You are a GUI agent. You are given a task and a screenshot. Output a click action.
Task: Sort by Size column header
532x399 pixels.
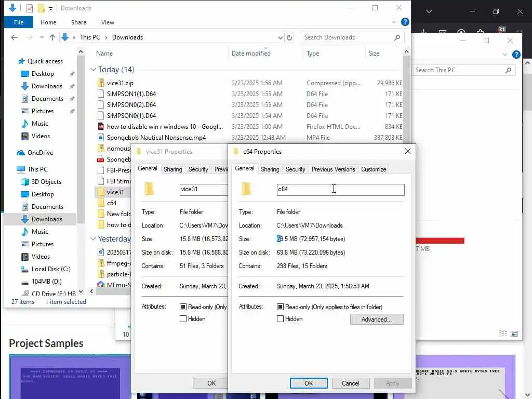point(374,54)
